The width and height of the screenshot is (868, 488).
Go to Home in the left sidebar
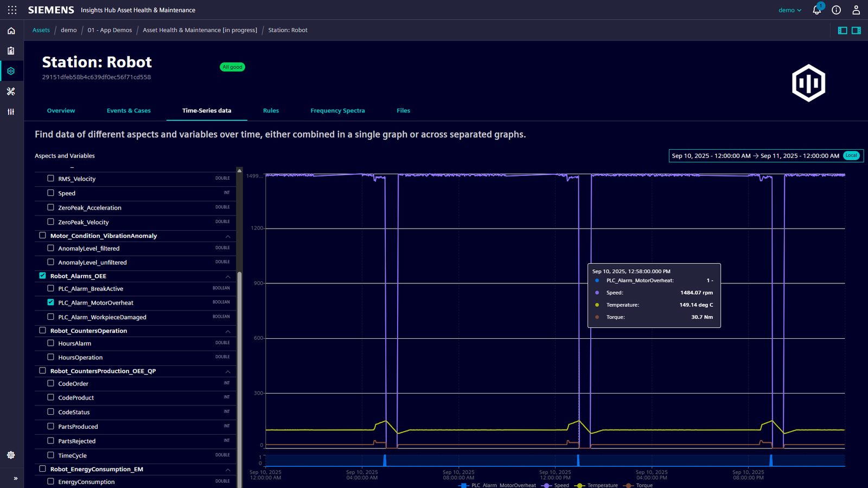coord(11,31)
